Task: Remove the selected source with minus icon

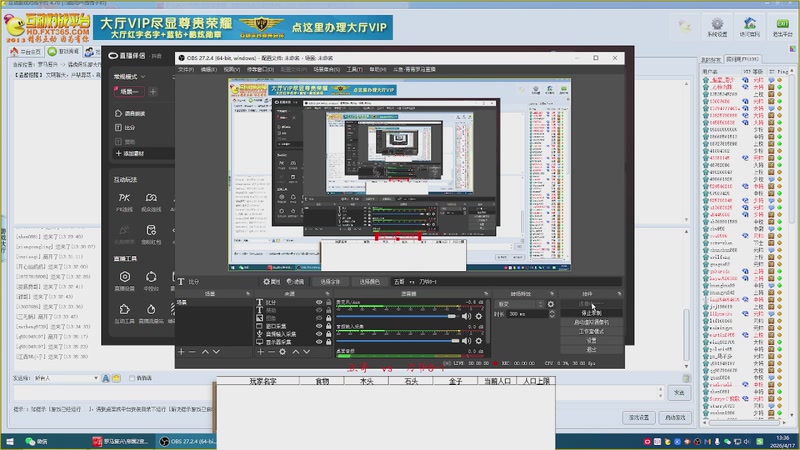Action: (x=271, y=352)
